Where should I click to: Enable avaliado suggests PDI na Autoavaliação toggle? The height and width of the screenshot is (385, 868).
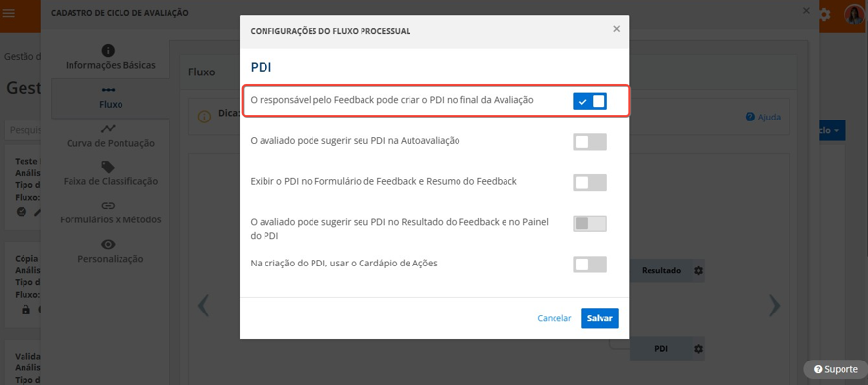[590, 142]
